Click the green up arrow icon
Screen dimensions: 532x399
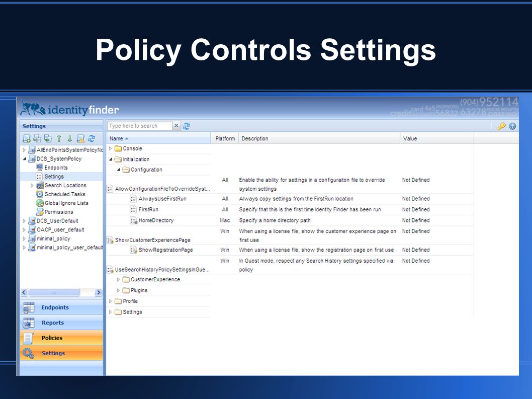[59, 138]
